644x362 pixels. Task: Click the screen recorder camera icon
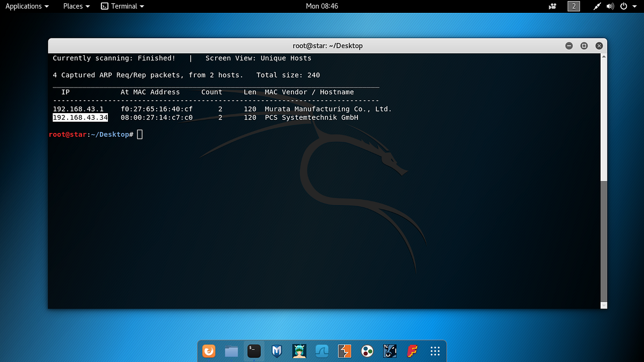coord(552,6)
